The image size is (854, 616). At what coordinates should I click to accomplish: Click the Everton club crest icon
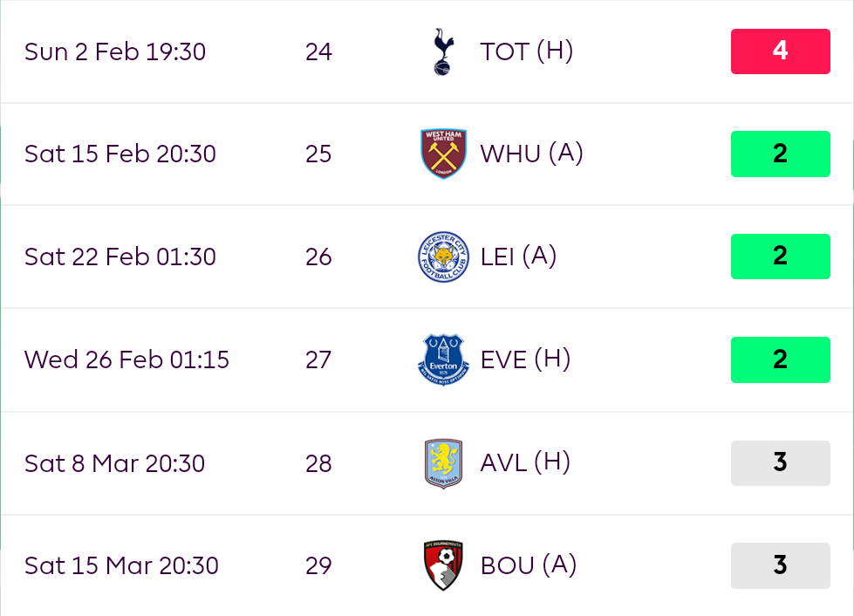click(x=444, y=359)
